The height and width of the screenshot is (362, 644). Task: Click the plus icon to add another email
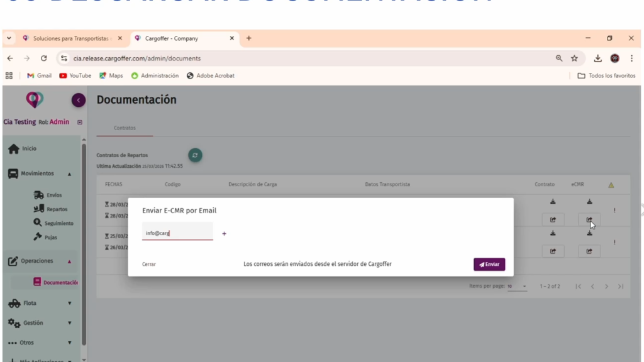(225, 234)
